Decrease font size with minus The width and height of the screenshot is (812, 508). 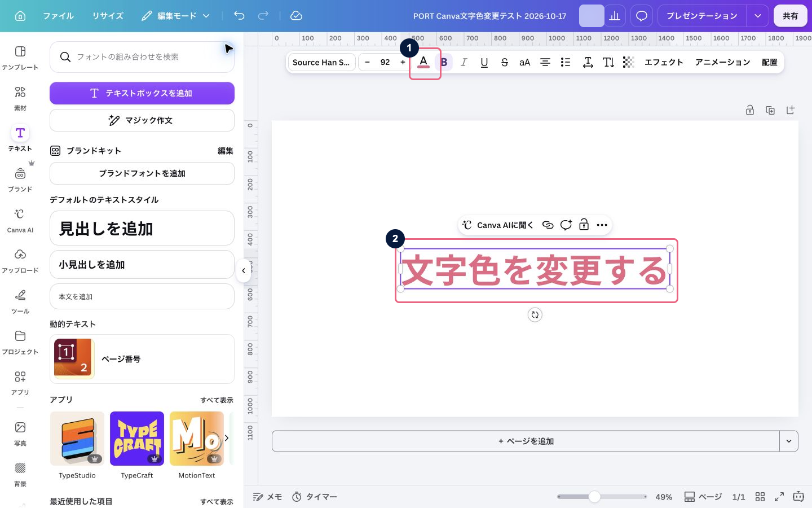click(367, 62)
